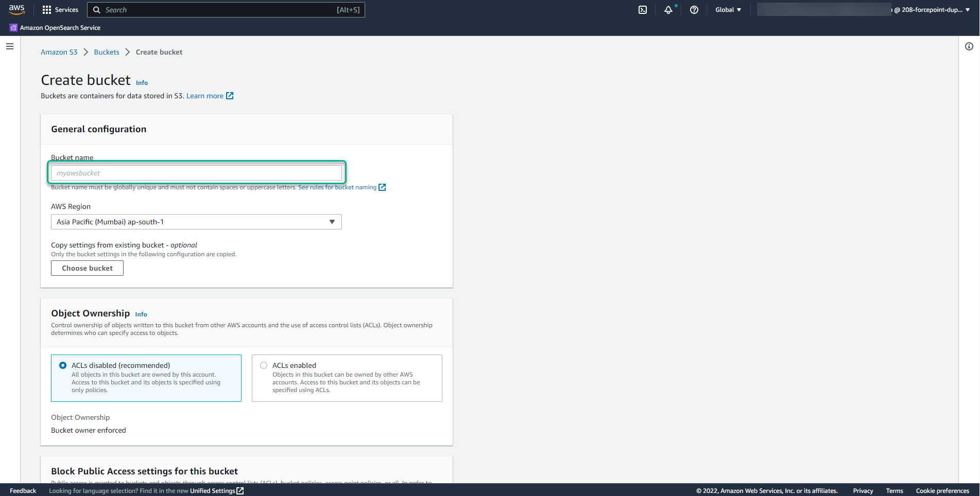980x496 pixels.
Task: Click the search magnifier in the search bar
Action: pyautogui.click(x=97, y=10)
